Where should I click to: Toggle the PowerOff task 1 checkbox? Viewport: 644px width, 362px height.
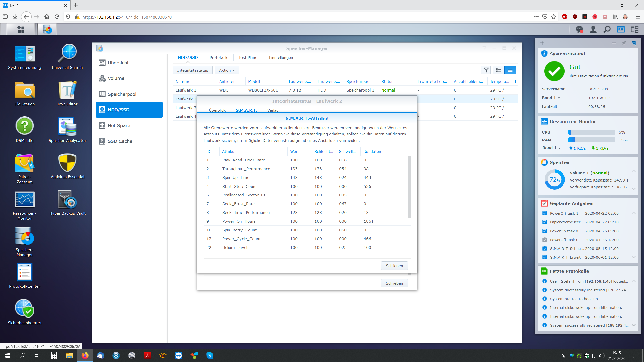(545, 213)
